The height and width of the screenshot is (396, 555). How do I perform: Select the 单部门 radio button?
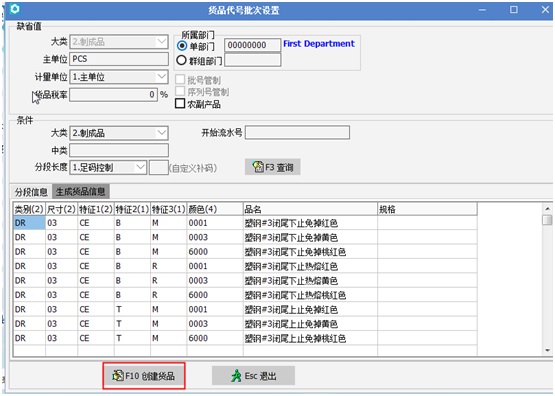pyautogui.click(x=182, y=46)
